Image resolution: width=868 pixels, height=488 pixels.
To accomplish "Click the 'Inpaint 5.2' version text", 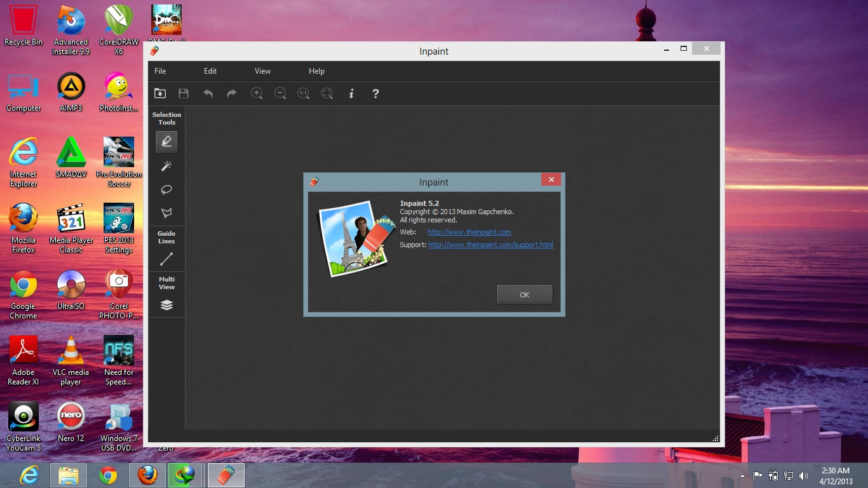I will pos(419,203).
